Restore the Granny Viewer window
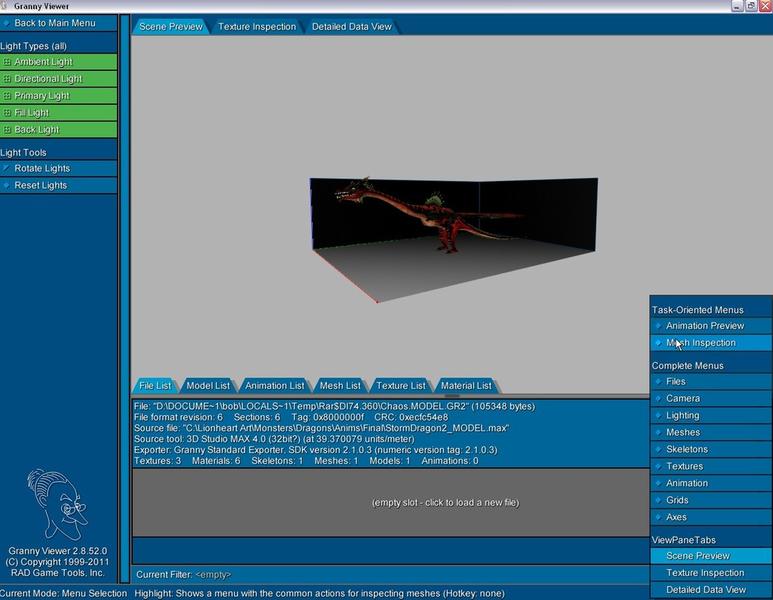This screenshot has width=773, height=600. coord(751,5)
